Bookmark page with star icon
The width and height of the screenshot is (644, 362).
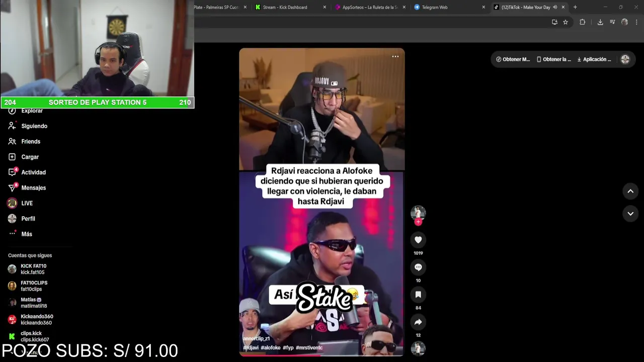(x=566, y=22)
